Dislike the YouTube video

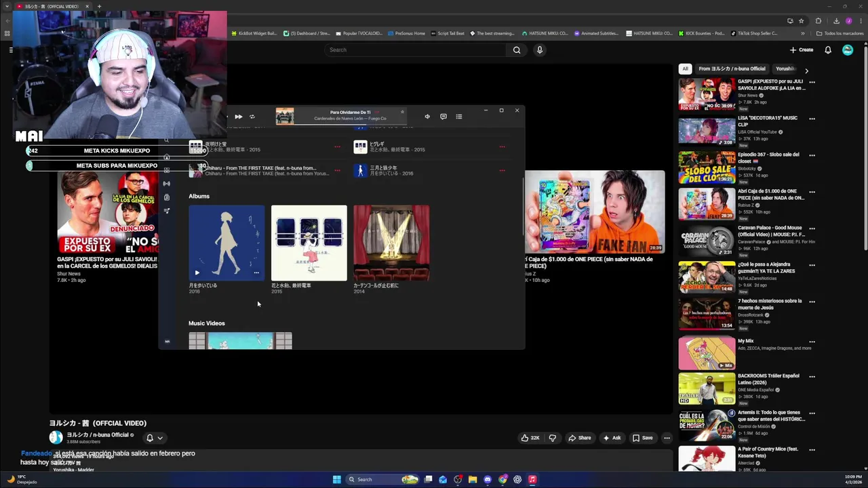tap(553, 438)
